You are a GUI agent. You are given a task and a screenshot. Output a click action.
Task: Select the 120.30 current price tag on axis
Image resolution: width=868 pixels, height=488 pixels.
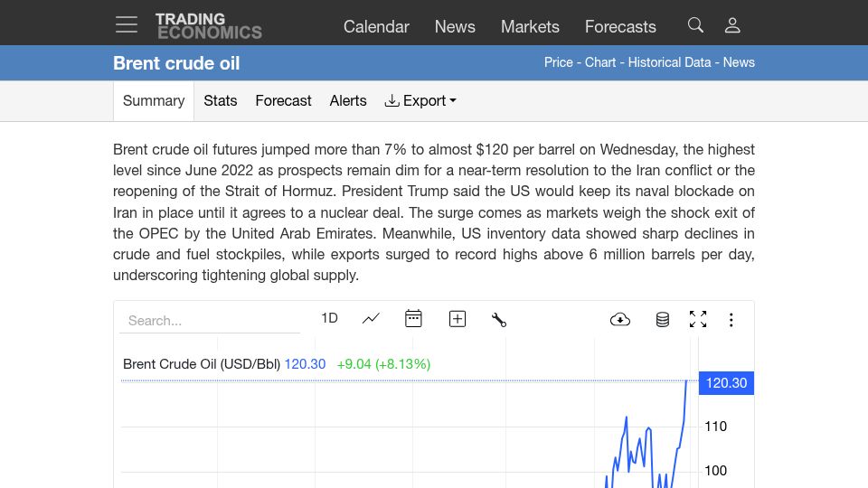(726, 383)
